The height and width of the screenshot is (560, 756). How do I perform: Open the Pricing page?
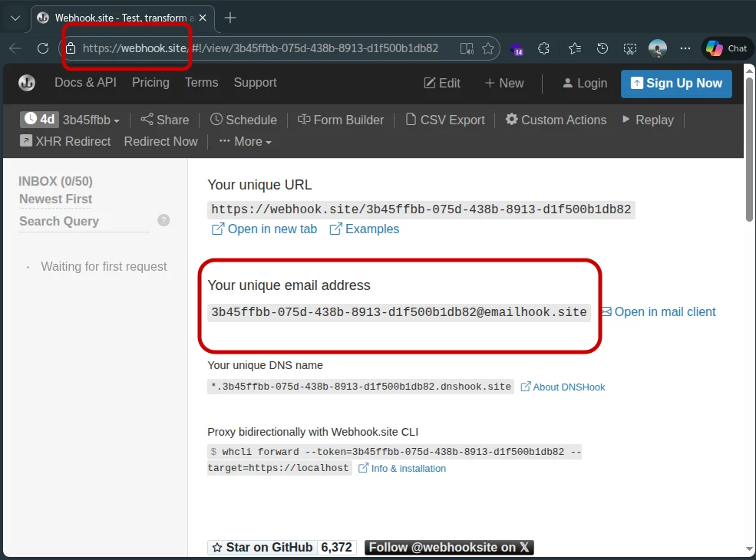coord(150,83)
